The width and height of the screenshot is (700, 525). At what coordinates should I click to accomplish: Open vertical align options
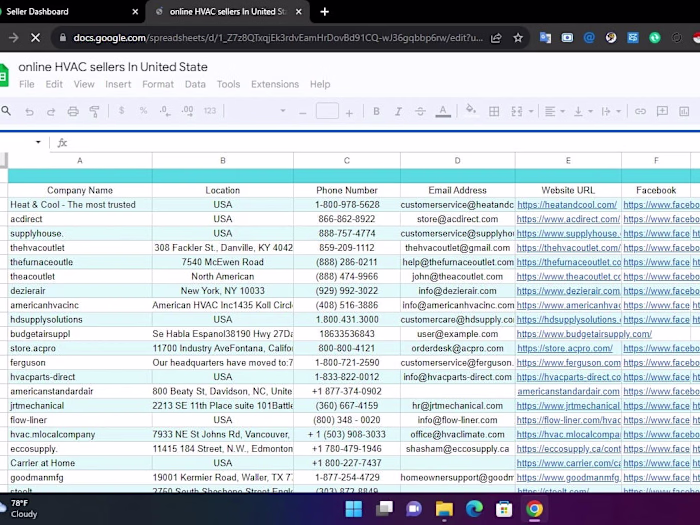click(583, 111)
